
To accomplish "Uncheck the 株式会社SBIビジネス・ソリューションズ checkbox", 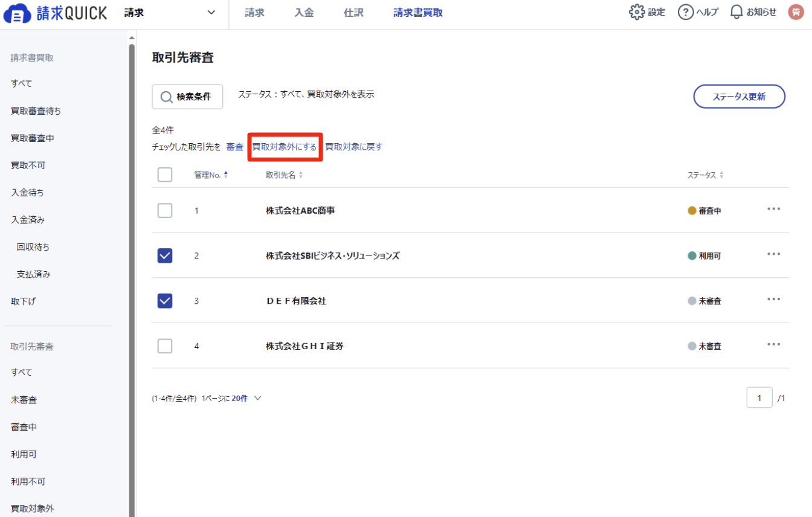I will [165, 255].
